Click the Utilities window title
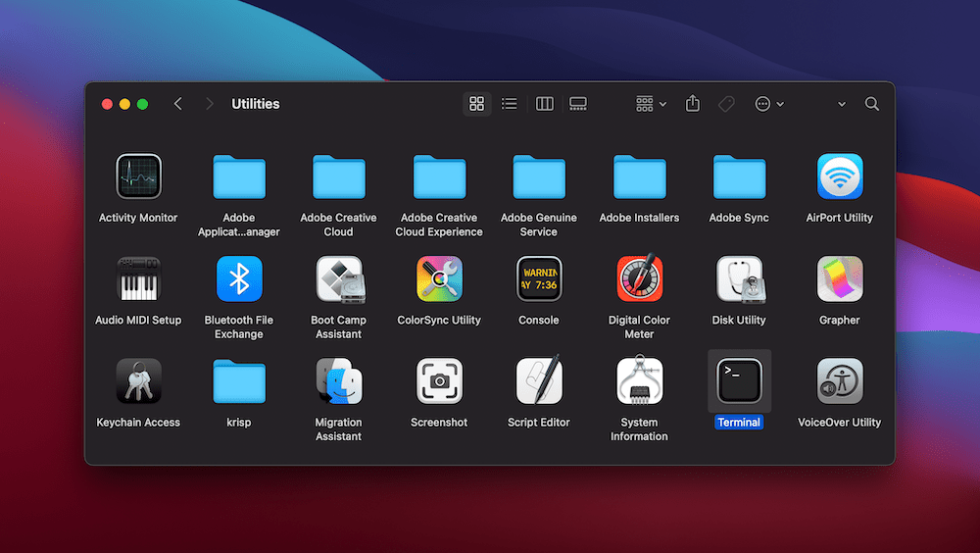Viewport: 980px width, 553px height. pos(256,104)
